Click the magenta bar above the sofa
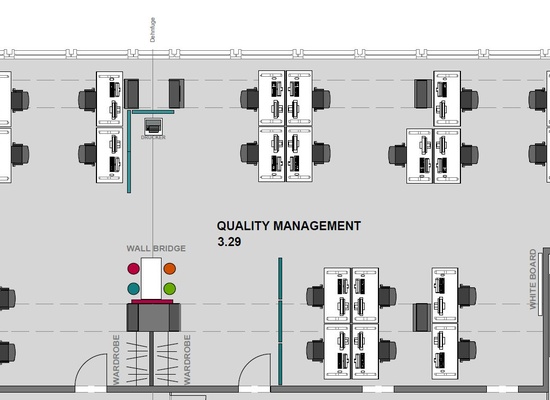This screenshot has width=550, height=400. click(152, 301)
